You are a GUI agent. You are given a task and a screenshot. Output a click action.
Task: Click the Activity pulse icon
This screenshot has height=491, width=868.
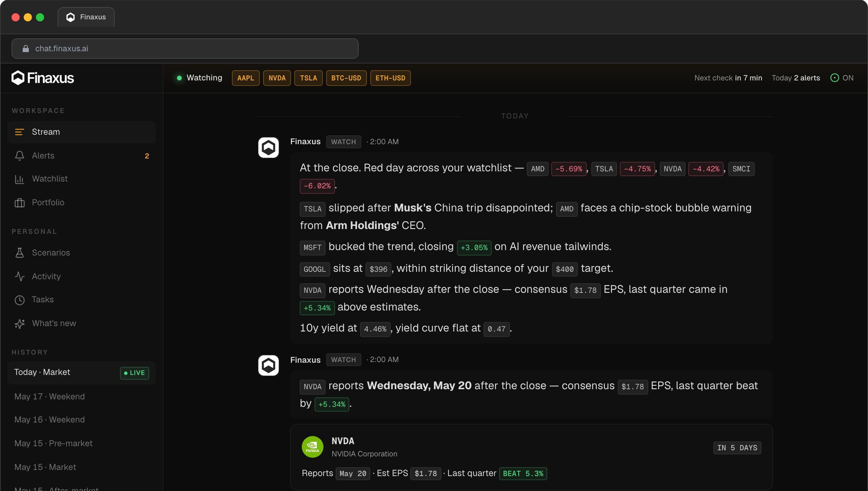click(x=19, y=277)
